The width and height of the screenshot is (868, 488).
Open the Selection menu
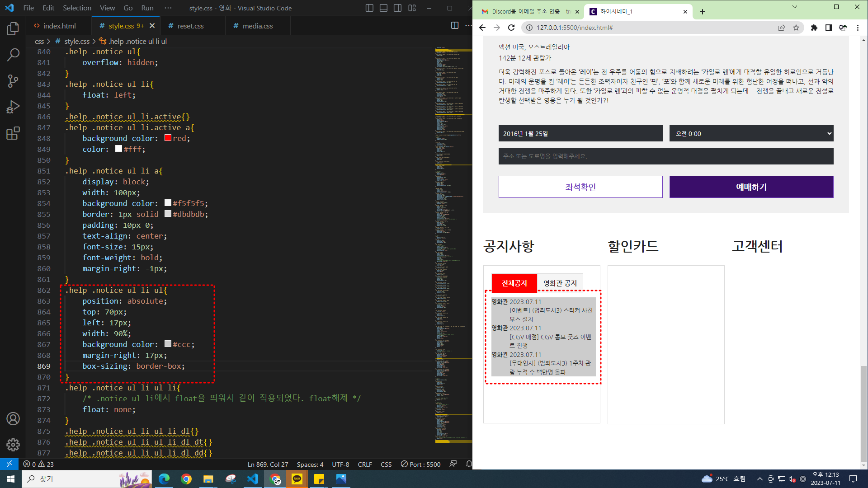point(77,8)
